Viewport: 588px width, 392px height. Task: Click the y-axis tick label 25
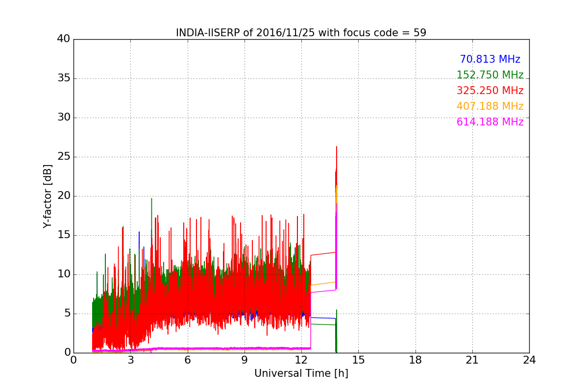[63, 157]
